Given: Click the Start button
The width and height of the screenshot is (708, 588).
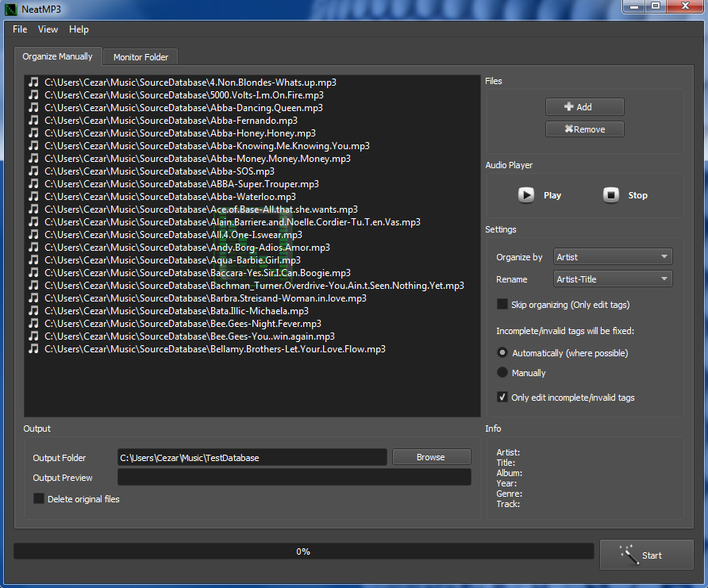Looking at the screenshot, I should [x=647, y=555].
